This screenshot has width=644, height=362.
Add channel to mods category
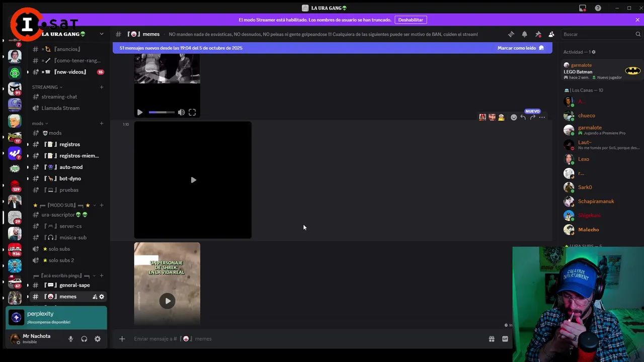(101, 123)
